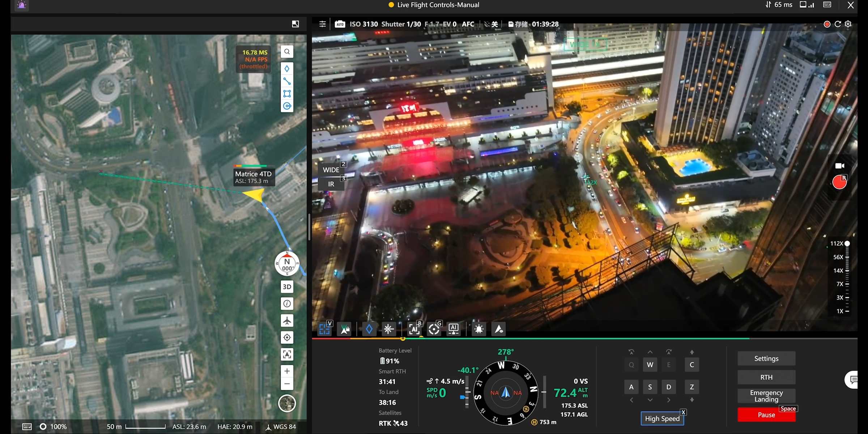The height and width of the screenshot is (434, 868).
Task: Select the polygon mapping tool on the map
Action: tap(287, 93)
